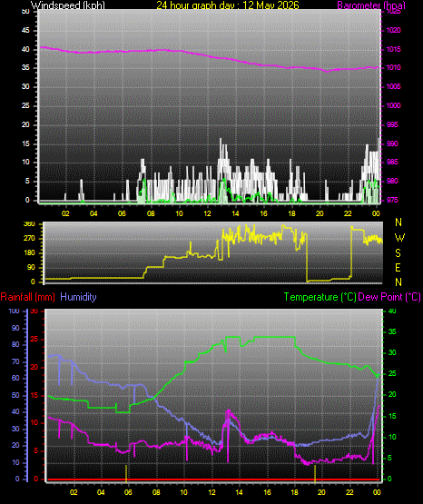The image size is (423, 504).
Task: Click the 18 hour label under the windspeed graph
Action: (x=291, y=213)
